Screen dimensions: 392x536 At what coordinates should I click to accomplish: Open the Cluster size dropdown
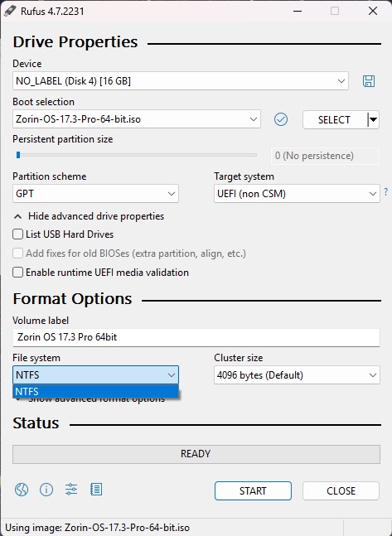pyautogui.click(x=297, y=375)
